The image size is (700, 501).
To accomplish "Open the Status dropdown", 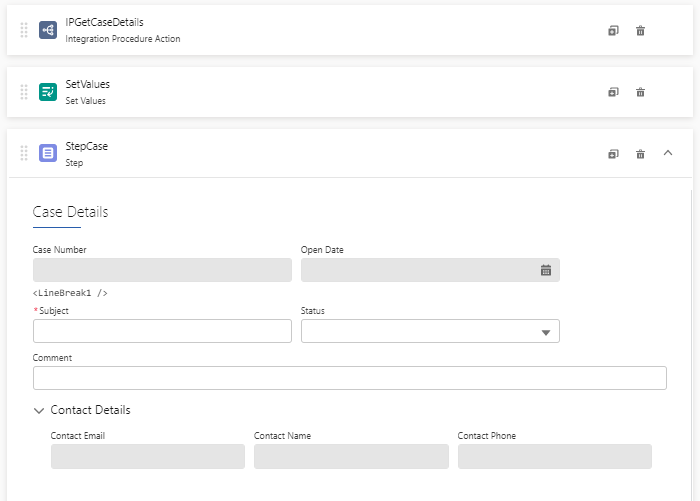I will click(546, 332).
